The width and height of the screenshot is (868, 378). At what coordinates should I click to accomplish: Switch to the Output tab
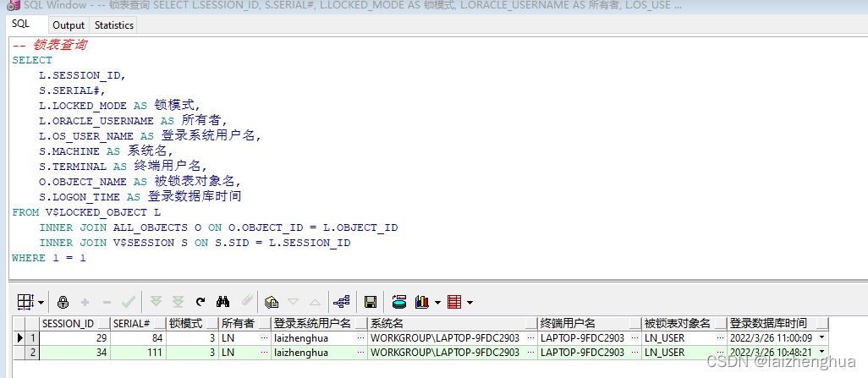[69, 25]
